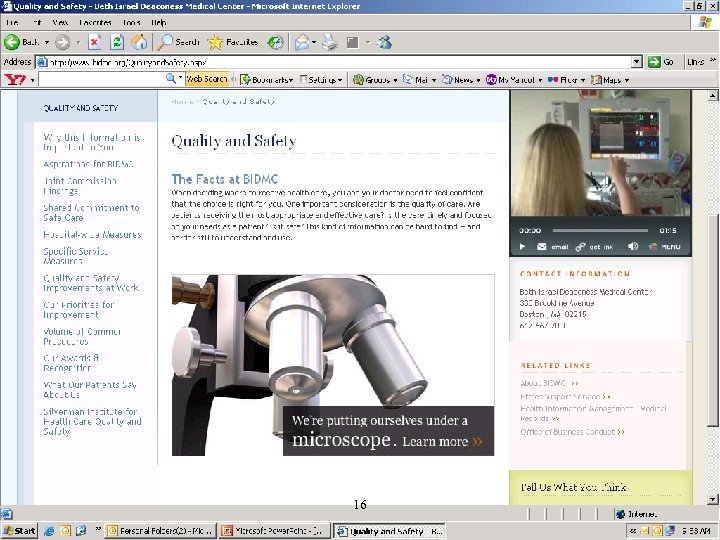Screen dimensions: 720x540
Task: Refresh the page with green arrows icon
Action: coord(117,42)
